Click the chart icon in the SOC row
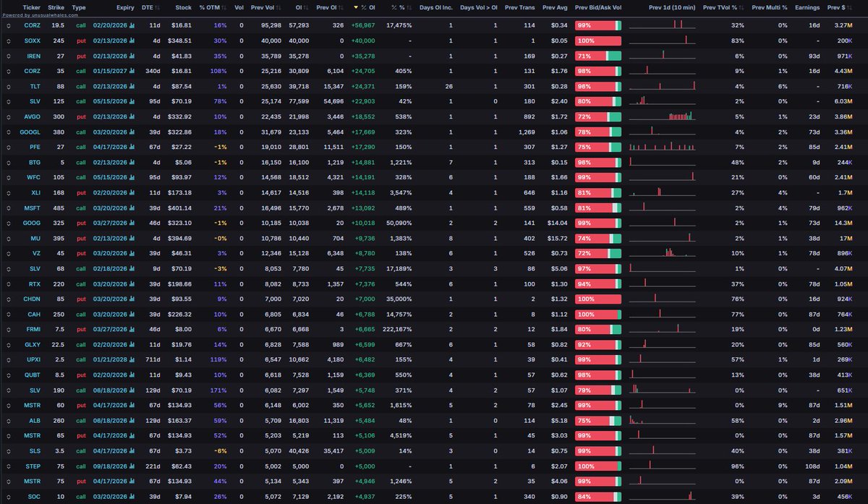 132,496
